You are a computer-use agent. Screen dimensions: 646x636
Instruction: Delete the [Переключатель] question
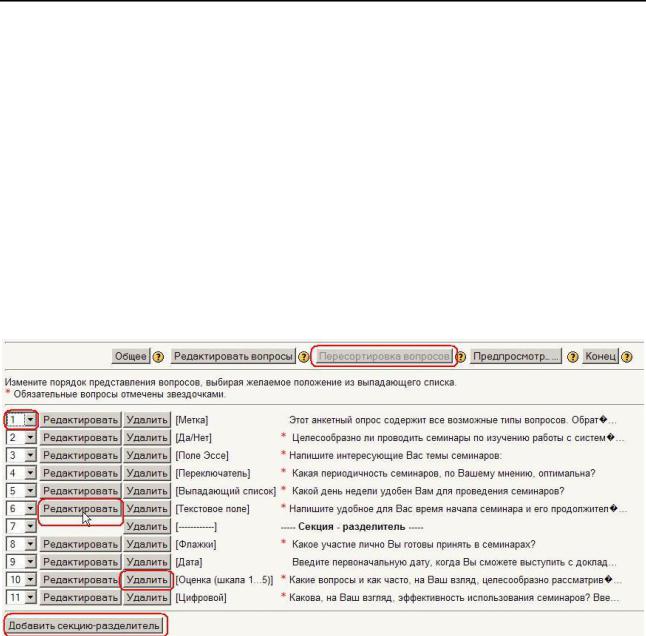147,473
